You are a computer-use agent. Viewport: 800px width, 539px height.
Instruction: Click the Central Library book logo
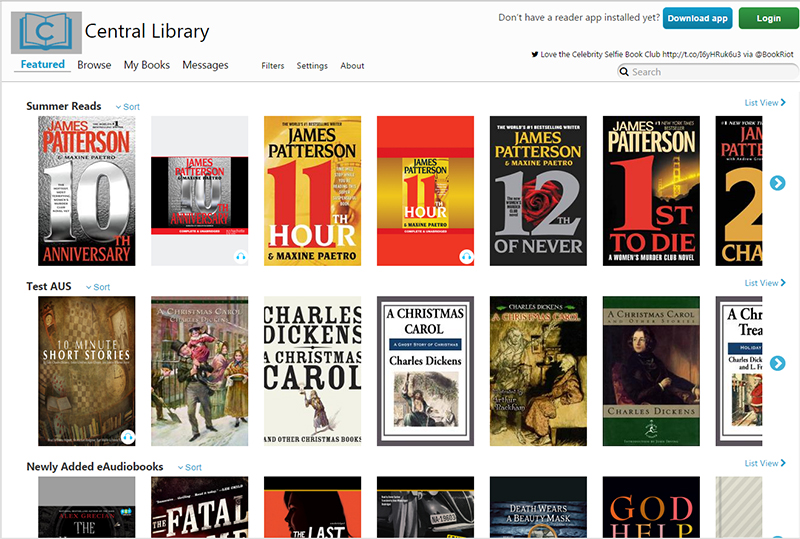[46, 33]
